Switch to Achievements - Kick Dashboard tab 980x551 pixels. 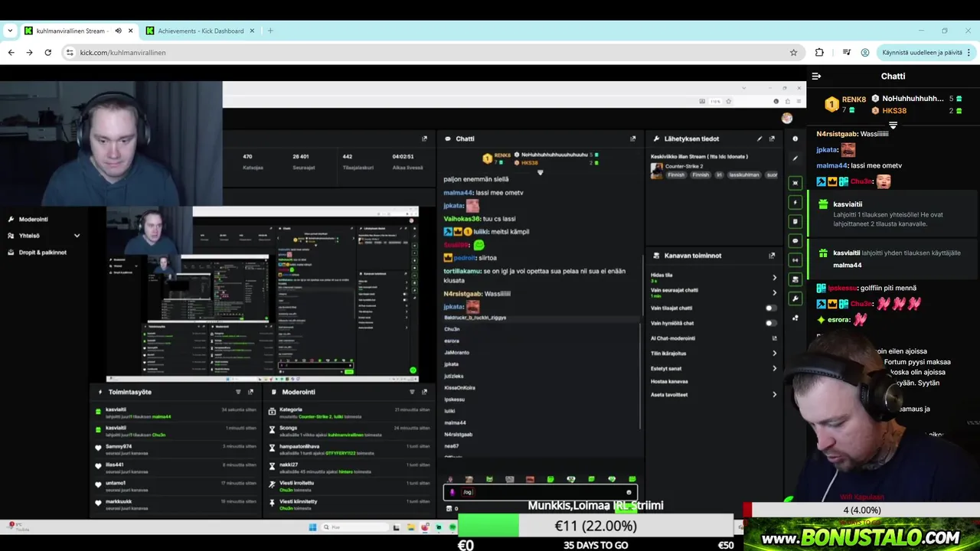(x=201, y=31)
